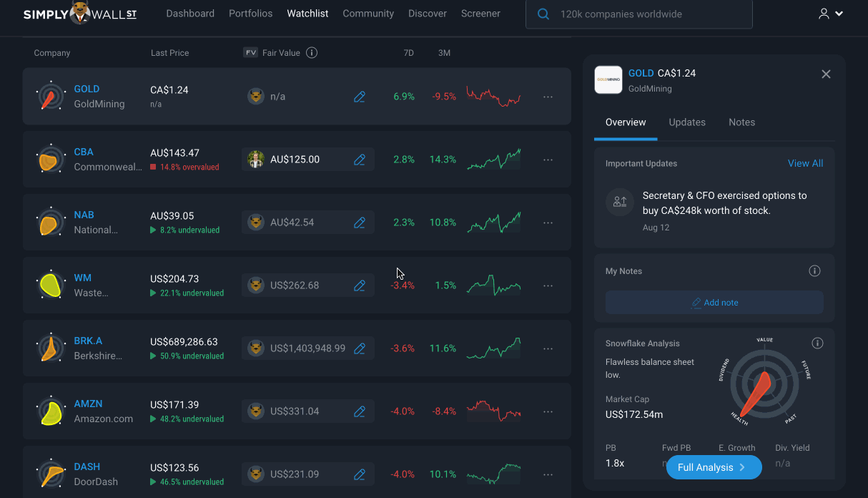Open more options for DASH row

point(548,474)
